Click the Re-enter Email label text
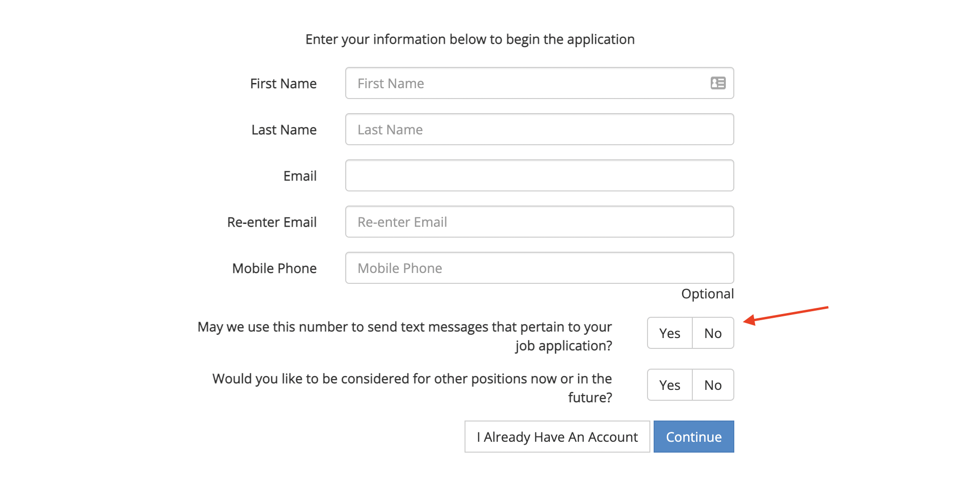The height and width of the screenshot is (479, 980). (x=272, y=223)
